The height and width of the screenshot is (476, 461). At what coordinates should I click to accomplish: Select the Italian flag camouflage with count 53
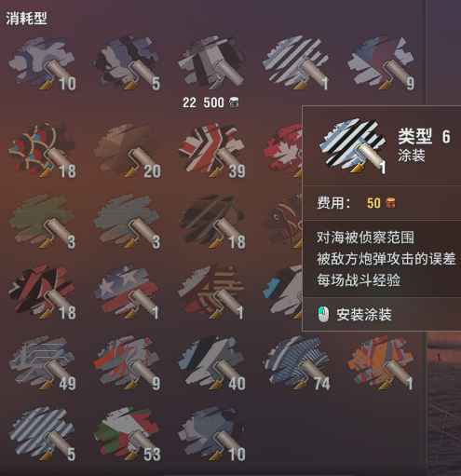click(x=127, y=434)
